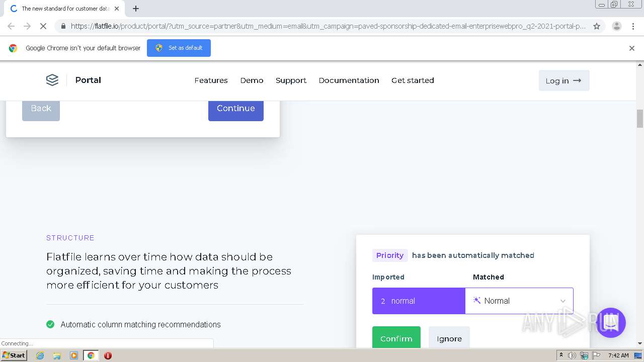This screenshot has height=362, width=644.
Task: Click the green checkmark bullet icon
Action: tap(50, 324)
